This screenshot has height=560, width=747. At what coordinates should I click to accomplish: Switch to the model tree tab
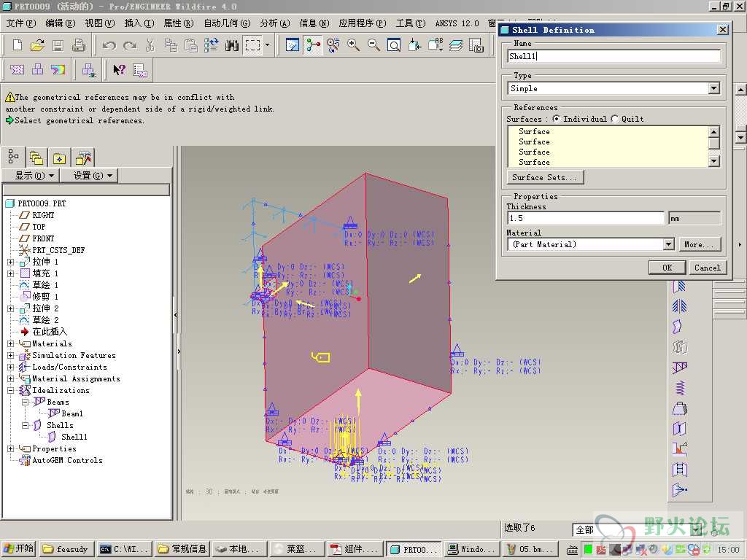pos(13,157)
